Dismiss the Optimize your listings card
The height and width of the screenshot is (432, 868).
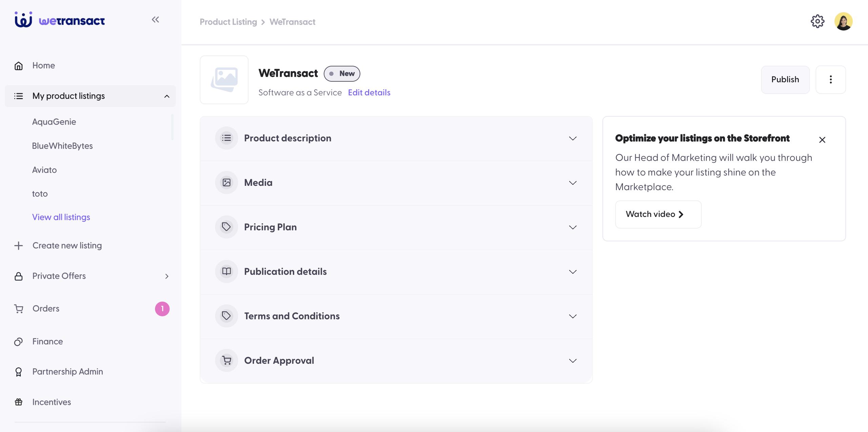822,140
